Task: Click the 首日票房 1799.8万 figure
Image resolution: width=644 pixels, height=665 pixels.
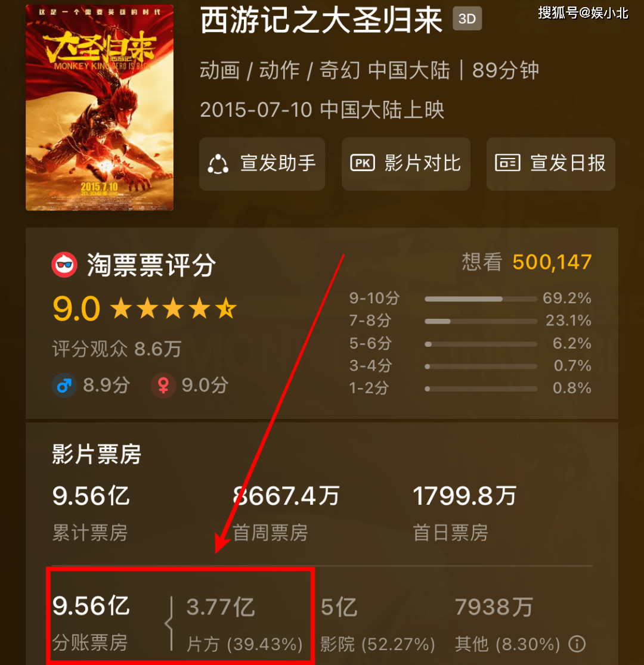Action: tap(465, 496)
